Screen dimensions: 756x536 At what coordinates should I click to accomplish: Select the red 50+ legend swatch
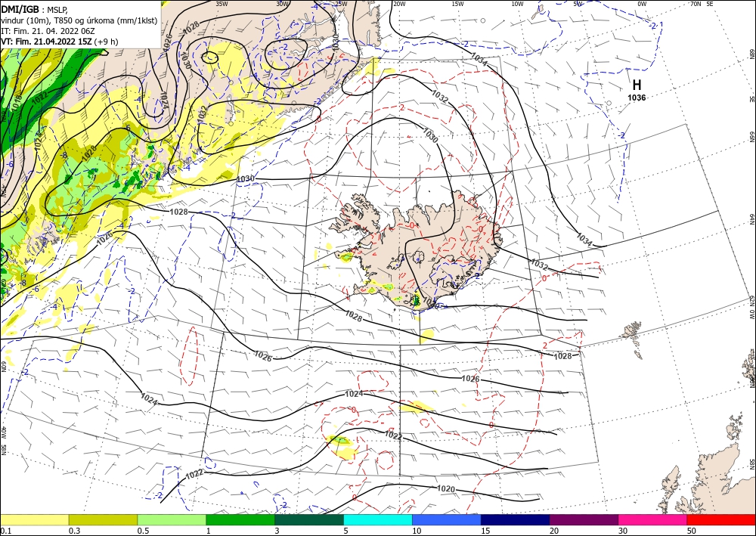[721, 519]
